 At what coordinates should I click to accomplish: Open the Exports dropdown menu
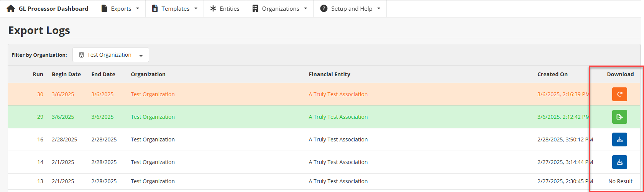[x=120, y=8]
